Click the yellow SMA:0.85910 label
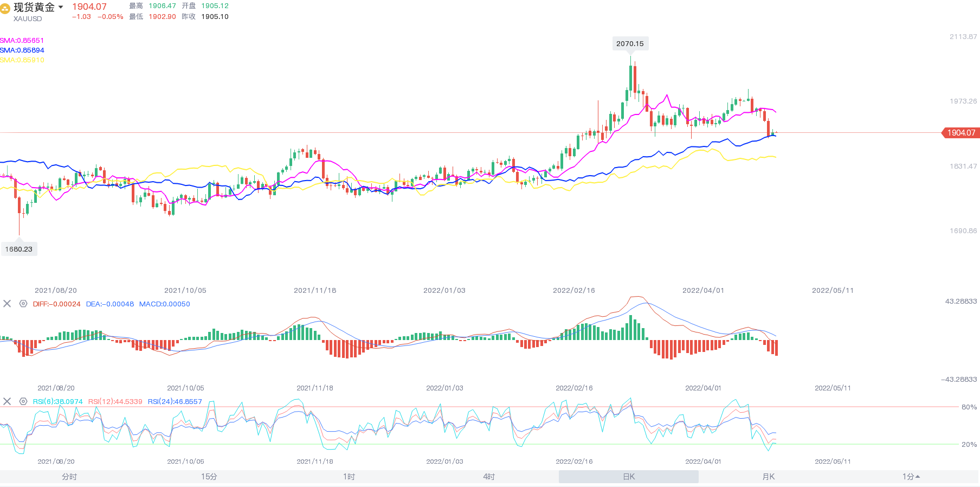 (22, 60)
